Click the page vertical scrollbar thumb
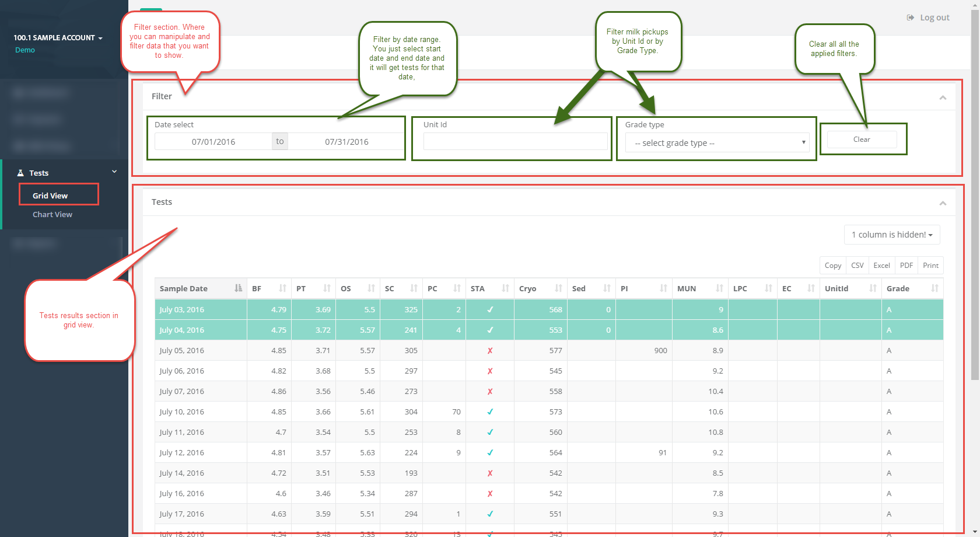 point(975,196)
